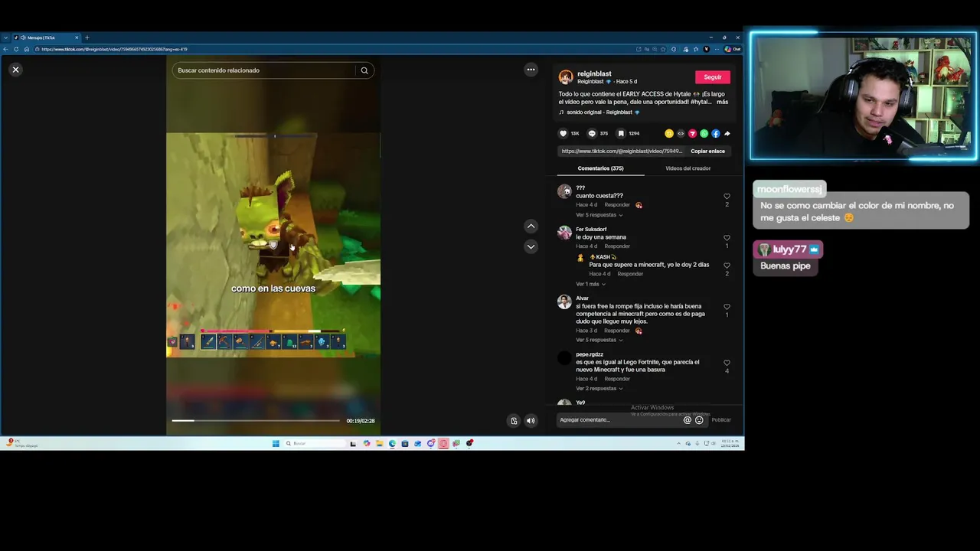Mute the video with speaker icon

pos(531,420)
